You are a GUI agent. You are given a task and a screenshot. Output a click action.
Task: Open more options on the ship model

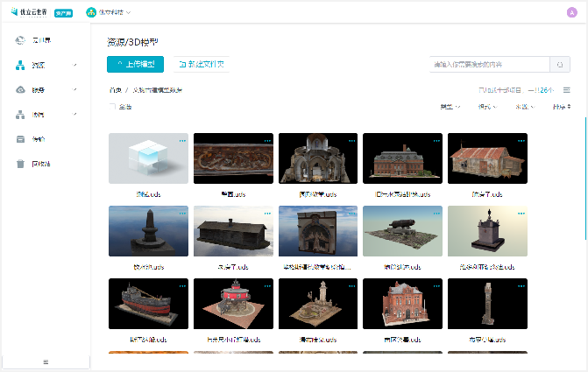pyautogui.click(x=182, y=286)
